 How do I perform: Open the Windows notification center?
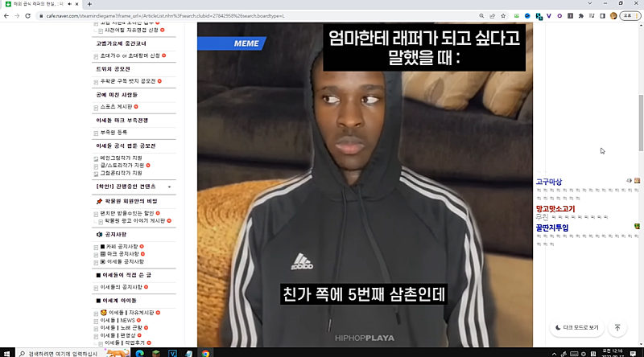pyautogui.click(x=633, y=353)
